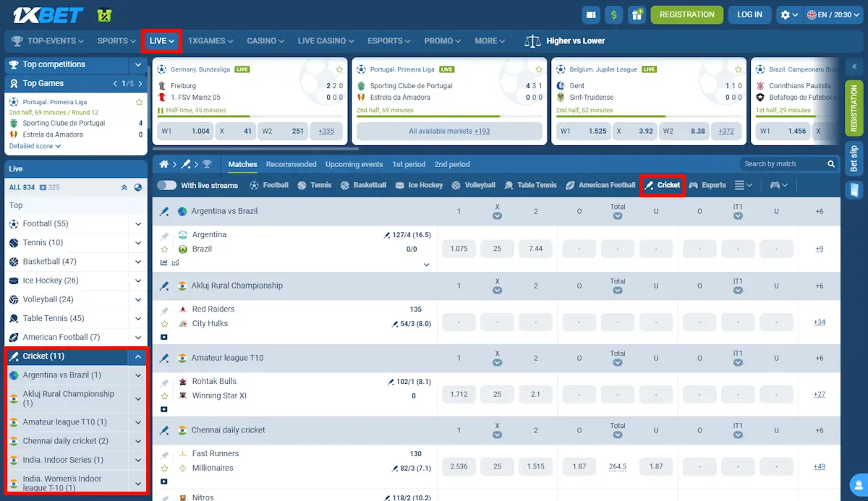The image size is (868, 501).
Task: Select the Basketball sport filter icon
Action: coord(344,185)
